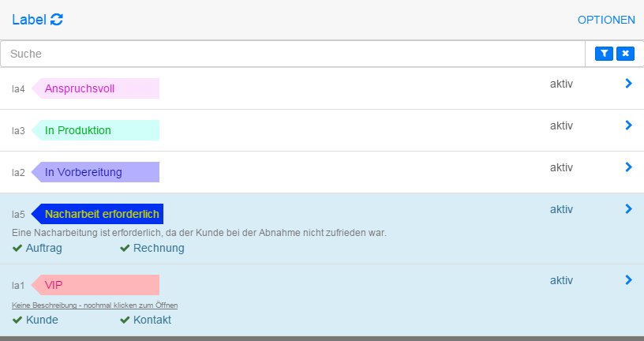The image size is (644, 341).
Task: Expand the In Produktion row chevron
Action: pyautogui.click(x=628, y=125)
